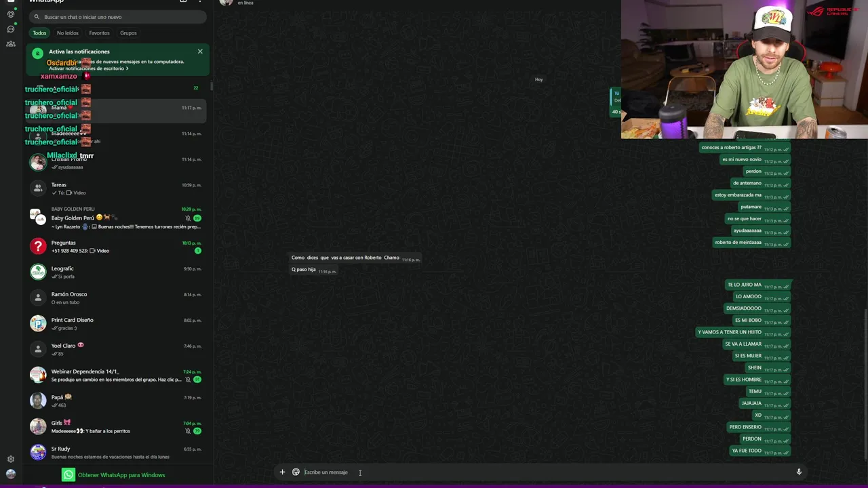Open the Papá chat

click(x=117, y=401)
